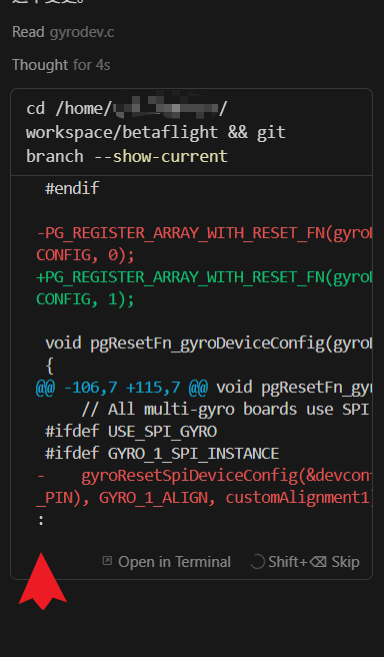
Task: Expand the 'Thought for 4s' section
Action: (x=61, y=65)
